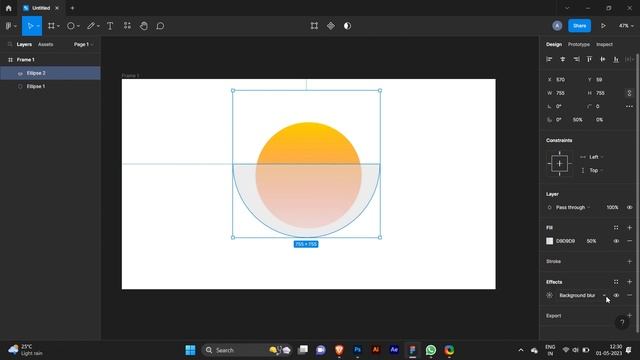Viewport: 640px width, 360px height.
Task: Click the Share button
Action: [x=579, y=26]
